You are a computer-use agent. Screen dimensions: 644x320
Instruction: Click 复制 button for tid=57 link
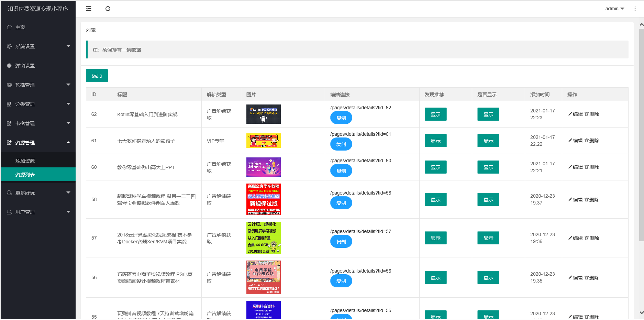coord(341,242)
